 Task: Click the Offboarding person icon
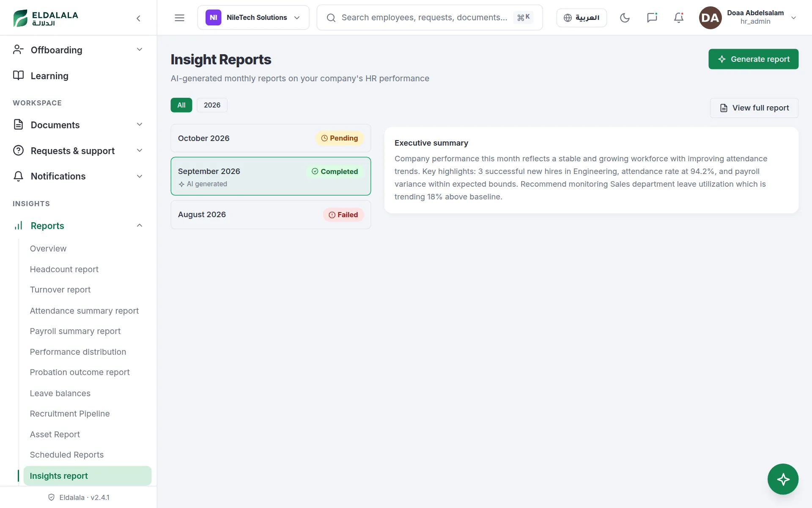(x=18, y=50)
